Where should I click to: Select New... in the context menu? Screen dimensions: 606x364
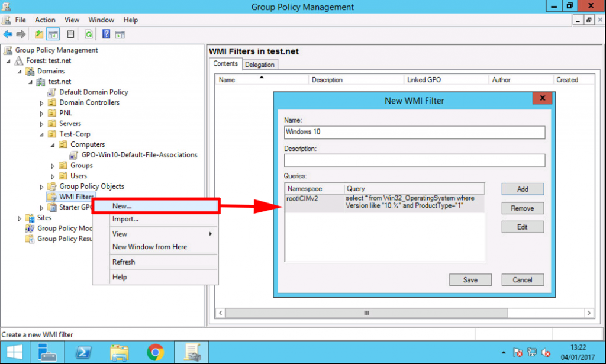tap(122, 206)
